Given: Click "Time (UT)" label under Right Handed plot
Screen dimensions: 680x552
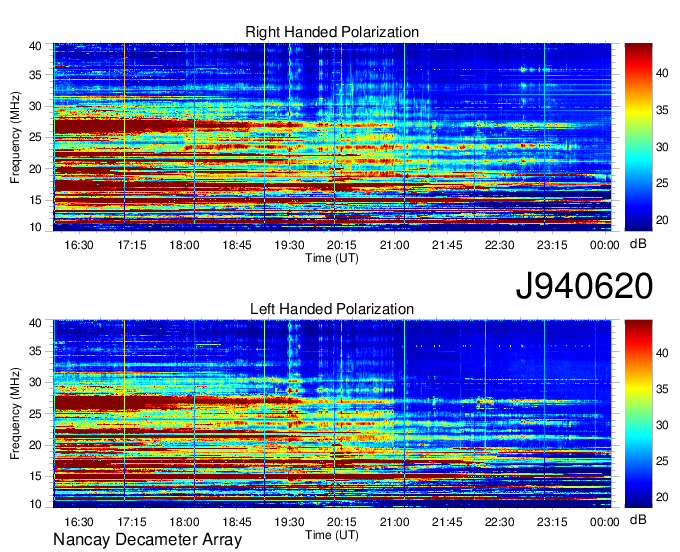Looking at the screenshot, I should pyautogui.click(x=332, y=258).
